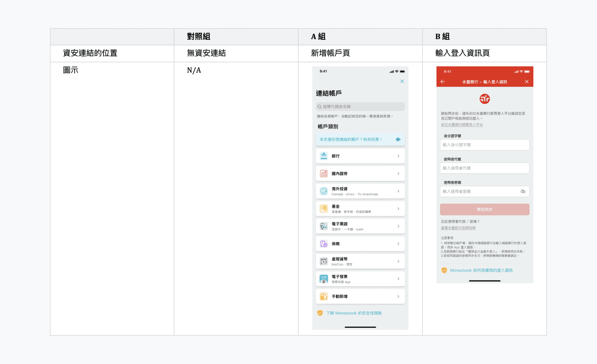This screenshot has width=597, height=364.
Task: Click the 基金 fund icon
Action: coord(324,209)
